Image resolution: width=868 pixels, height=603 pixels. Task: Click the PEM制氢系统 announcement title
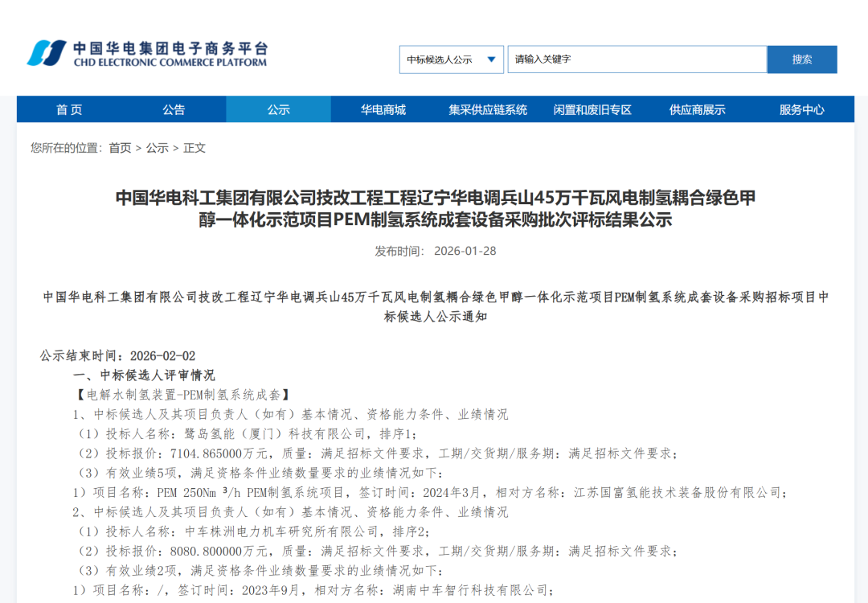[x=434, y=205]
